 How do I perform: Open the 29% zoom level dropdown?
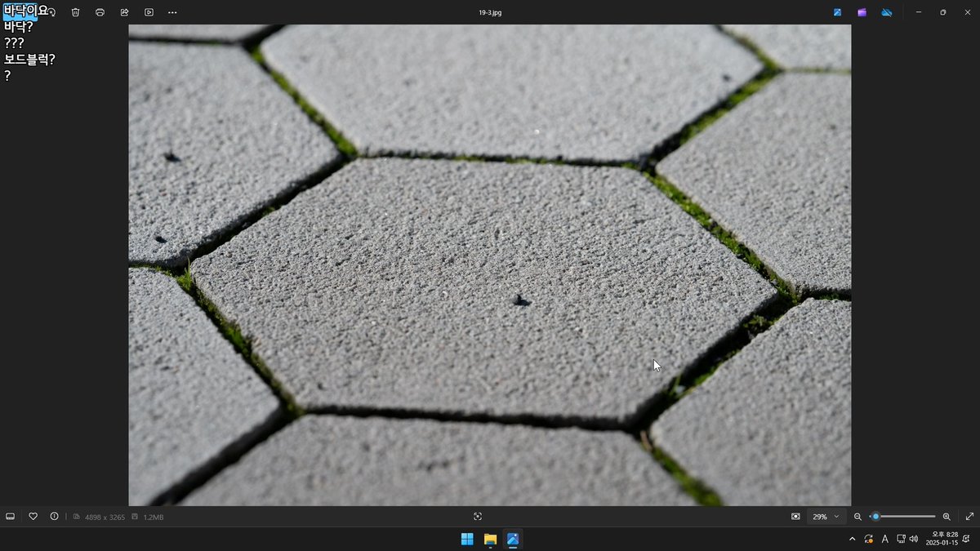[826, 516]
